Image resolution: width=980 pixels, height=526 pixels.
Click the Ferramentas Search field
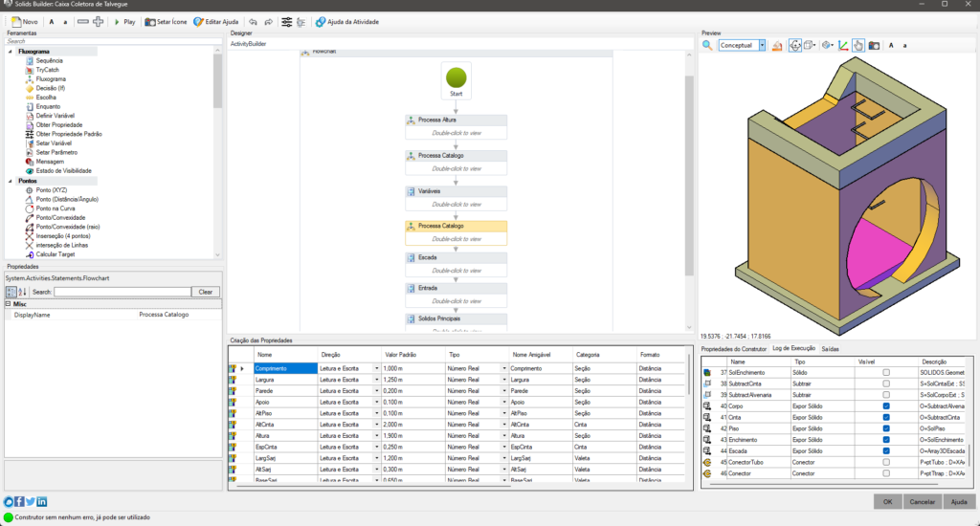click(x=113, y=41)
